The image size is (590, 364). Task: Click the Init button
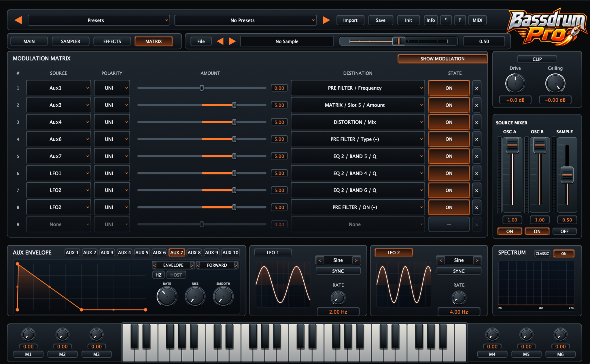(408, 20)
